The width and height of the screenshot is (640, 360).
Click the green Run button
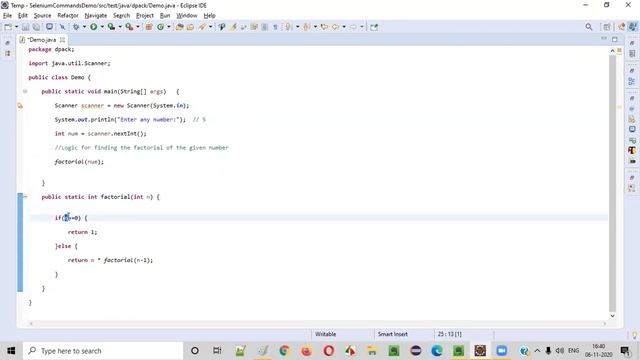pos(93,27)
